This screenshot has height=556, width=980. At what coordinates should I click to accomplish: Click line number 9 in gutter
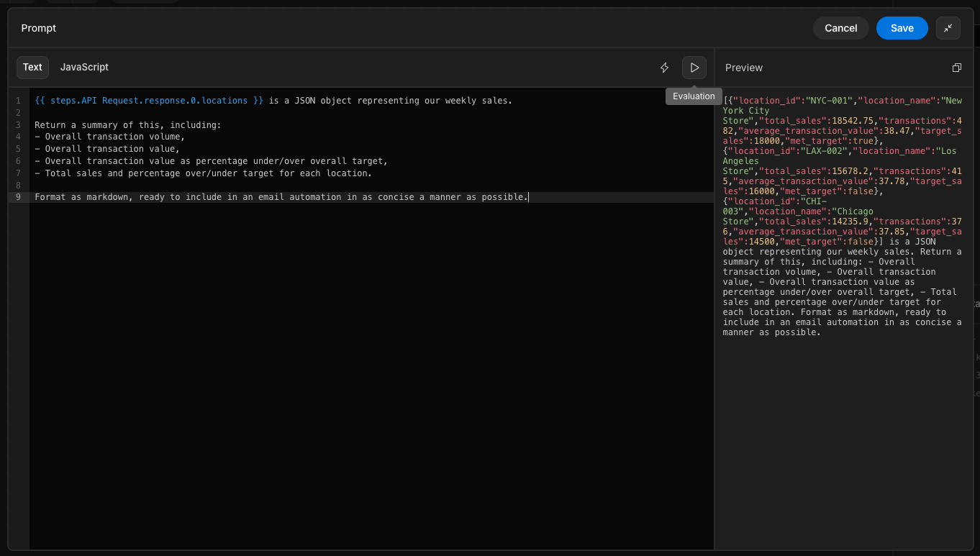click(18, 197)
